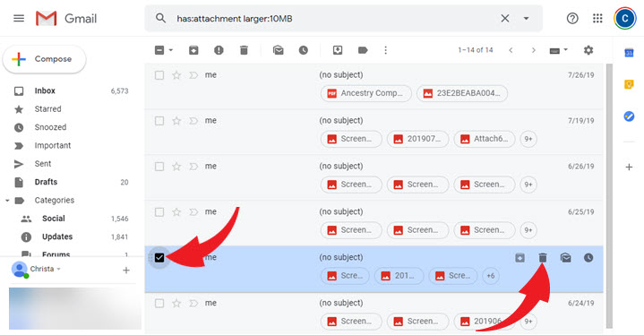Check the 7/26/19 email checkbox
Viewport: 644px width, 335px height.
pyautogui.click(x=159, y=75)
